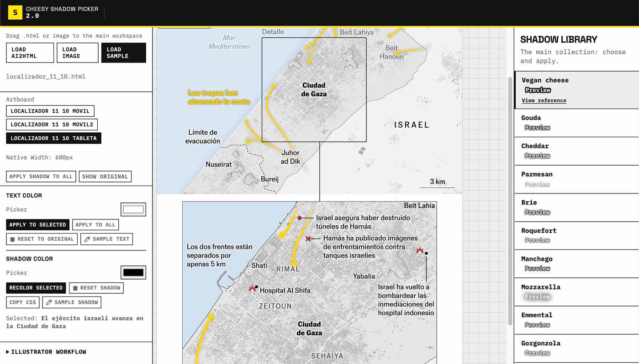Select the 'Las tropas han alcanzado la costa' label
Image resolution: width=639 pixels, height=364 pixels.
(219, 97)
